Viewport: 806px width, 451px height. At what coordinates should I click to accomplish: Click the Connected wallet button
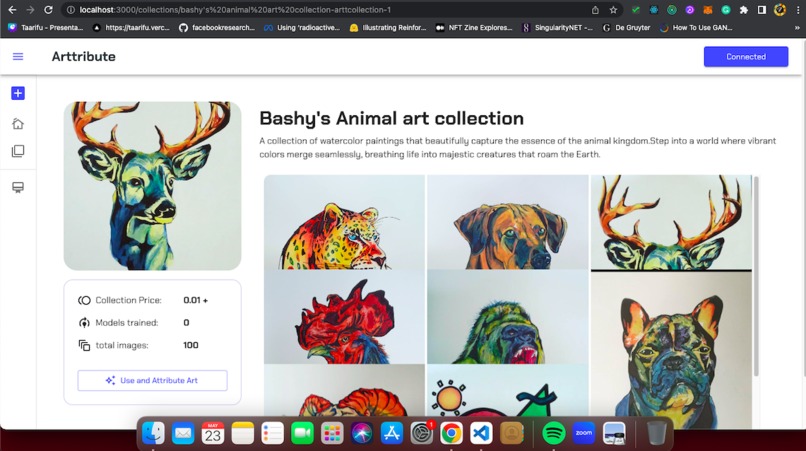[x=746, y=57]
